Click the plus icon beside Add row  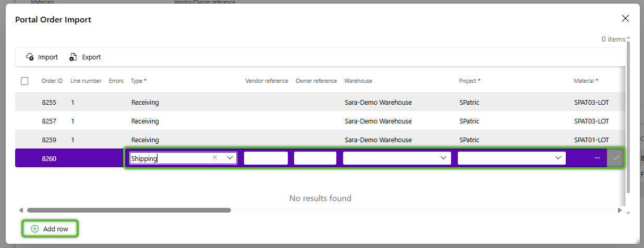35,229
